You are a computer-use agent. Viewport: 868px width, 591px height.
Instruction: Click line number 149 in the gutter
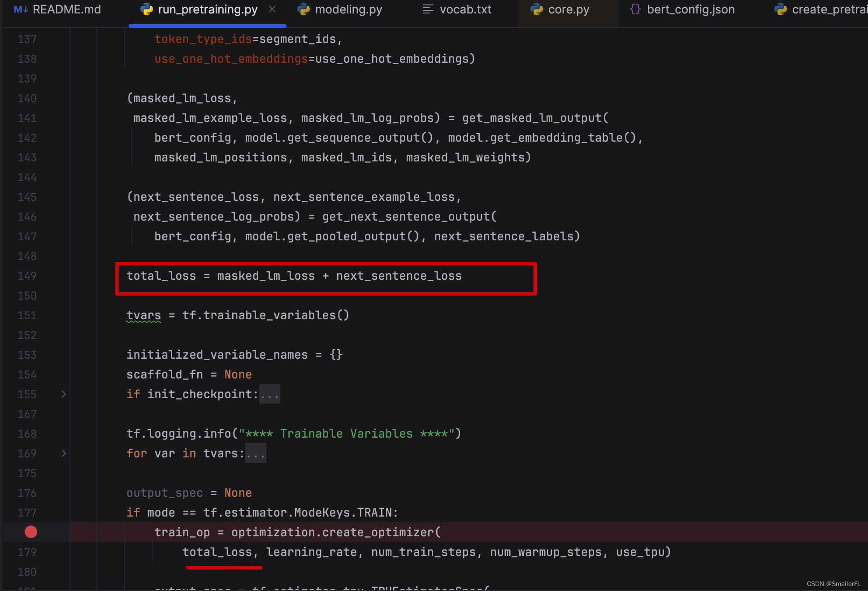pyautogui.click(x=27, y=276)
